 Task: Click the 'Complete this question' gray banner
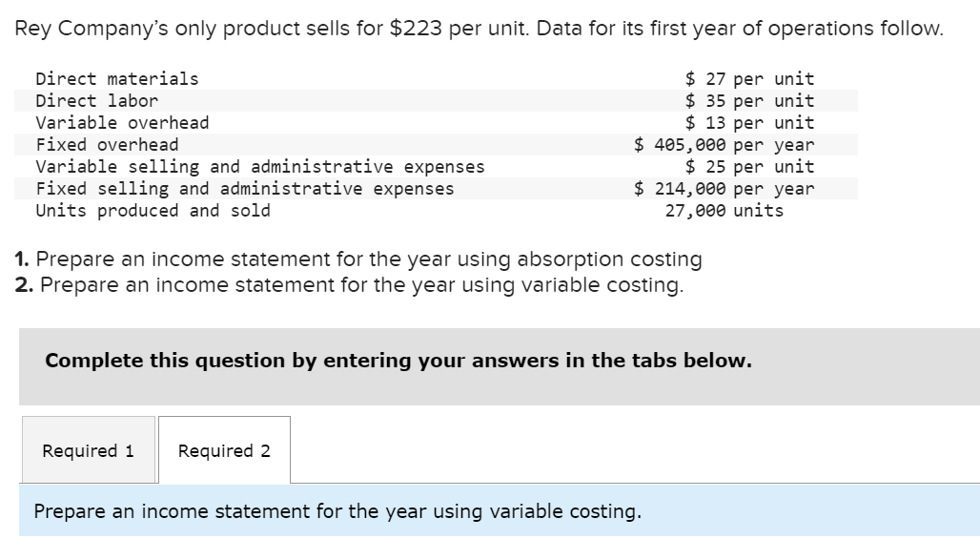398,361
